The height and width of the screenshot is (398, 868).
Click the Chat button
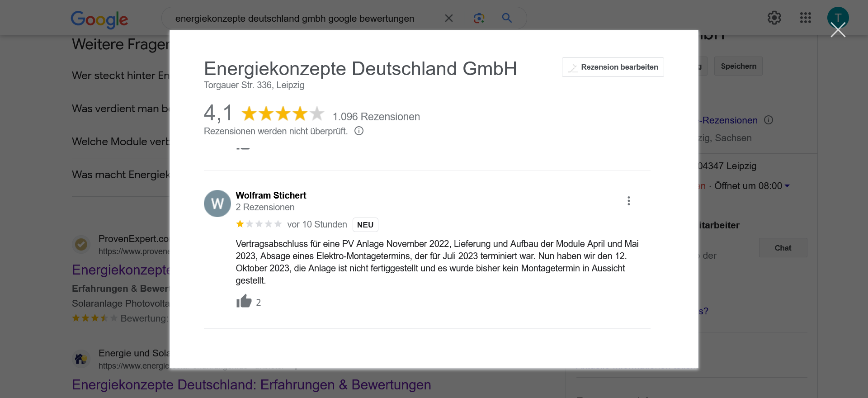click(783, 248)
